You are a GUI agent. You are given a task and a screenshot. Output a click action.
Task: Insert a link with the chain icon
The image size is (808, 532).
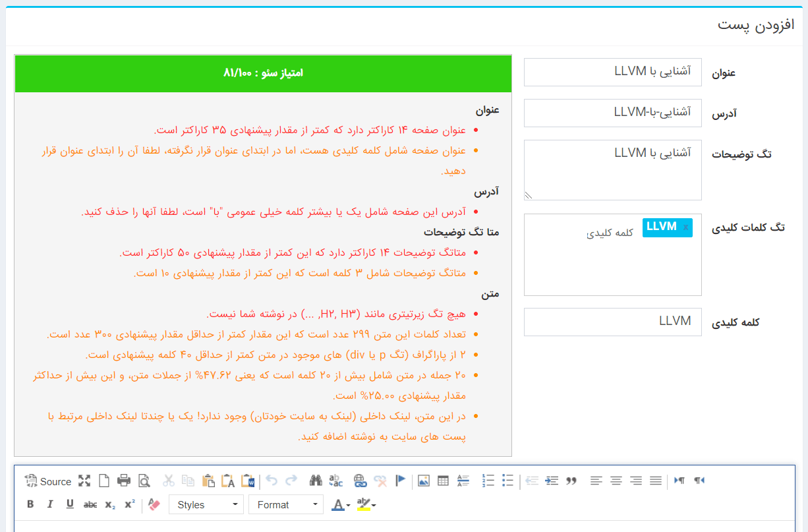pos(360,481)
